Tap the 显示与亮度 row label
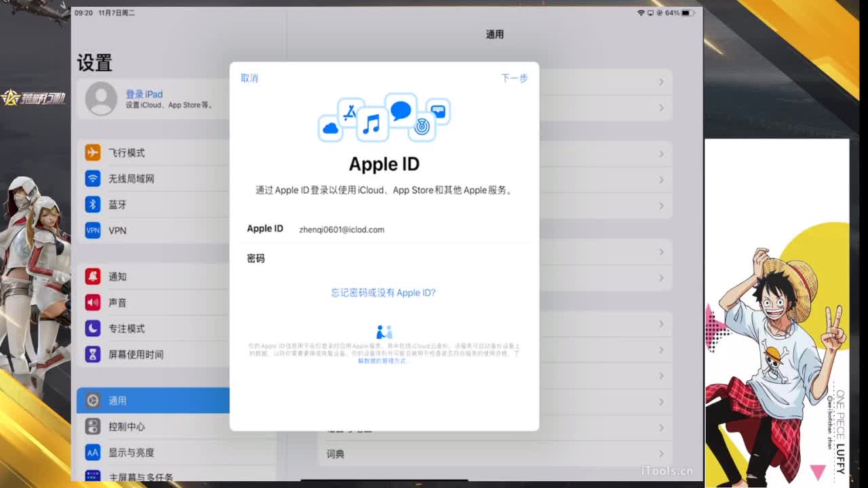 (132, 452)
